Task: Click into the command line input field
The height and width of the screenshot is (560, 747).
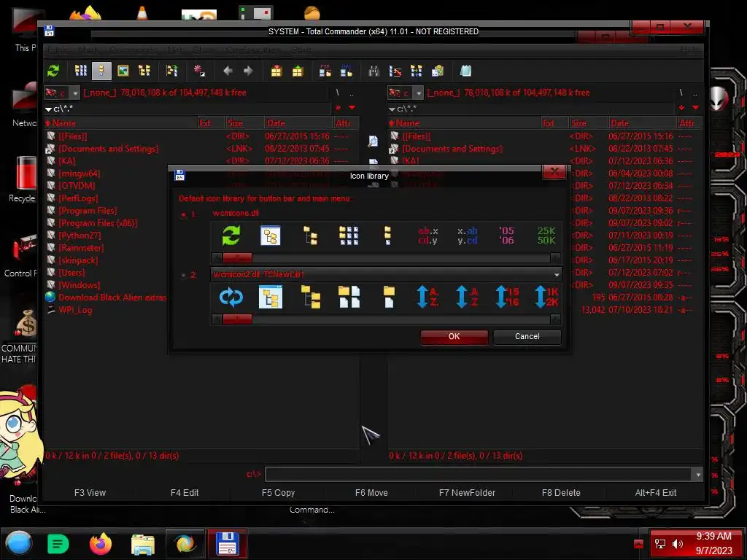Action: [x=479, y=474]
